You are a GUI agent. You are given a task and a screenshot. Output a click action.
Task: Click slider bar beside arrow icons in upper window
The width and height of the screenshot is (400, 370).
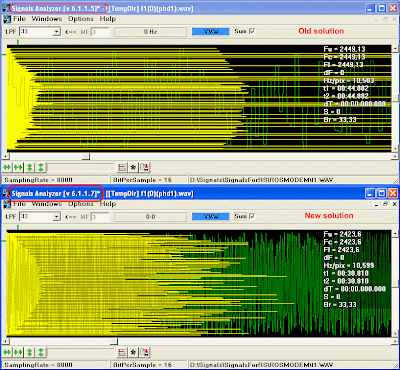[81, 167]
